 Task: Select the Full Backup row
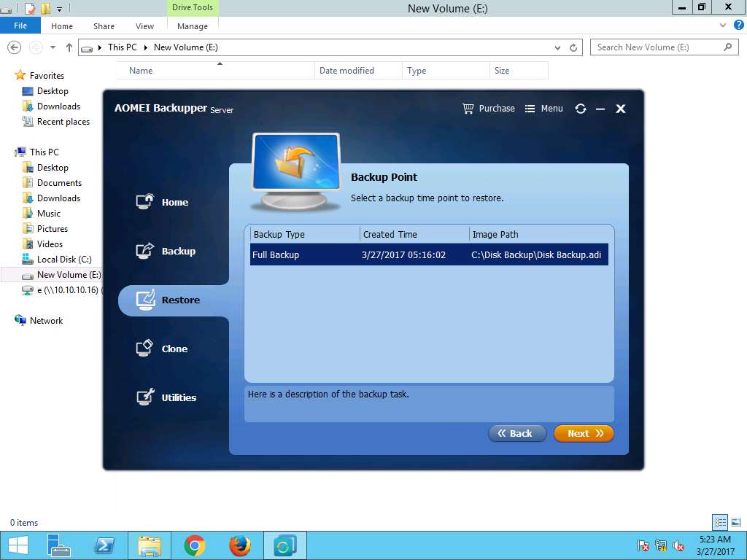click(429, 254)
